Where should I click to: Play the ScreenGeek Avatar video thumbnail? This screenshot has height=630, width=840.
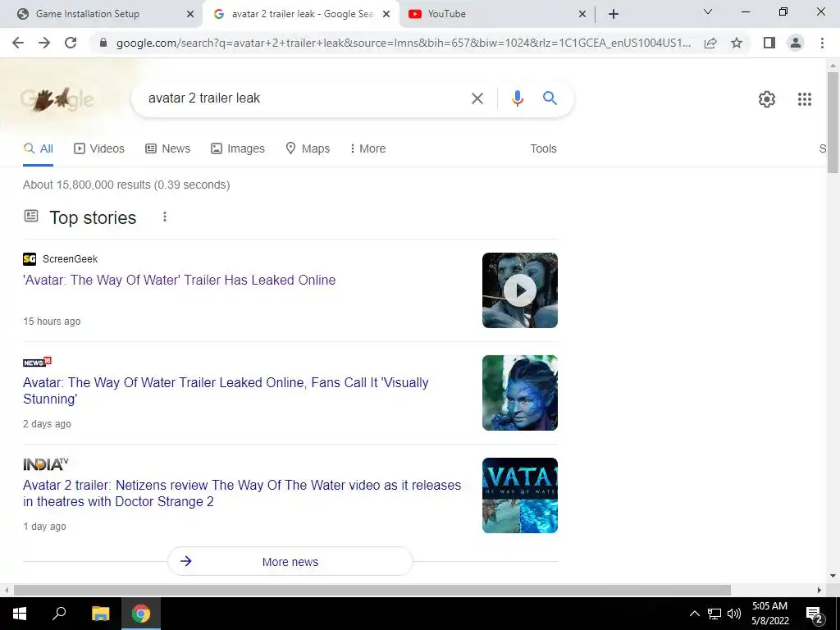point(519,290)
